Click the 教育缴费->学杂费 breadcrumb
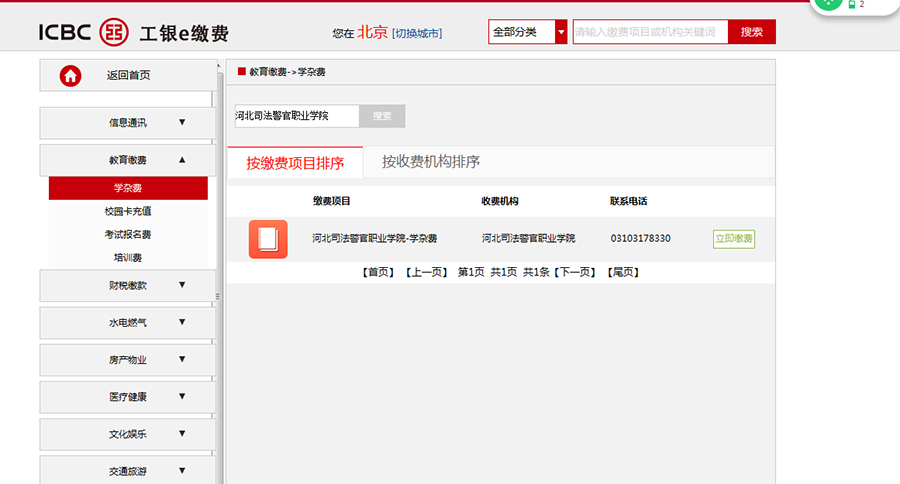The height and width of the screenshot is (484, 900). 287,72
